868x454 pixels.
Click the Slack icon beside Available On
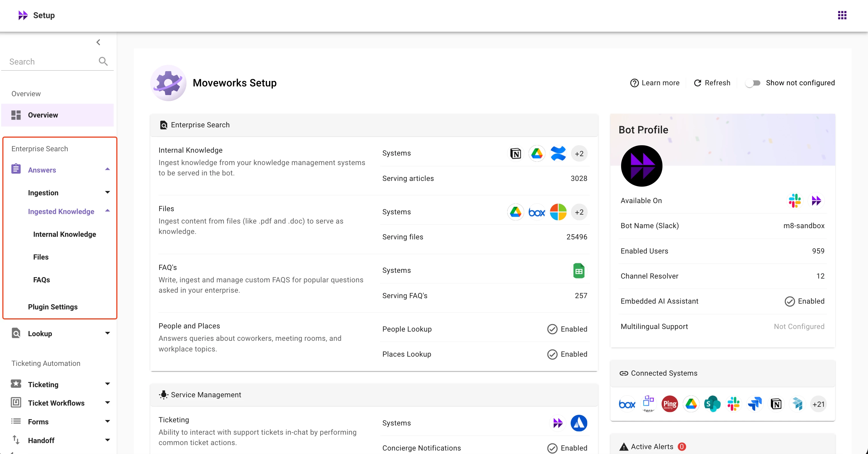point(795,201)
